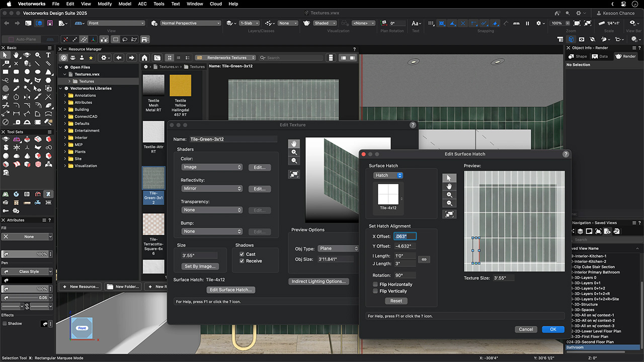This screenshot has height=362, width=644.
Task: Expand the Building library folder
Action: tap(65, 110)
